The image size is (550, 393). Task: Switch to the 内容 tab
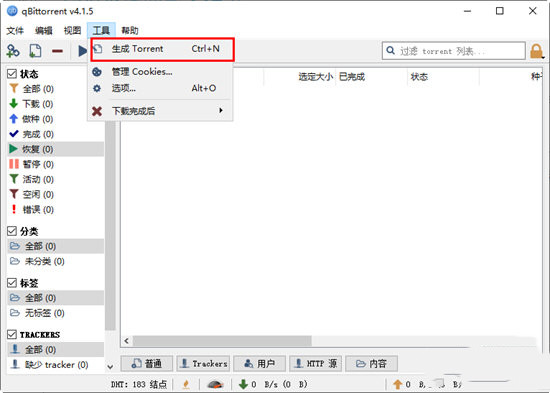(371, 364)
